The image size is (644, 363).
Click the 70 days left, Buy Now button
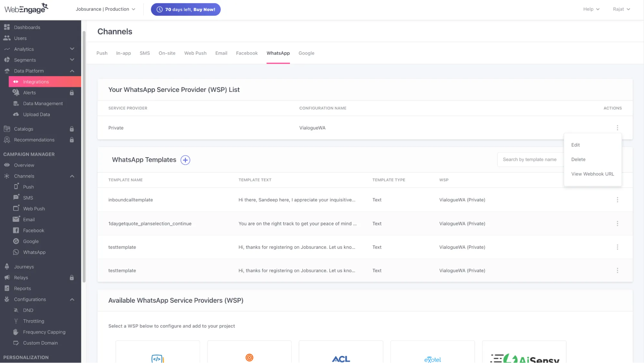(x=186, y=9)
